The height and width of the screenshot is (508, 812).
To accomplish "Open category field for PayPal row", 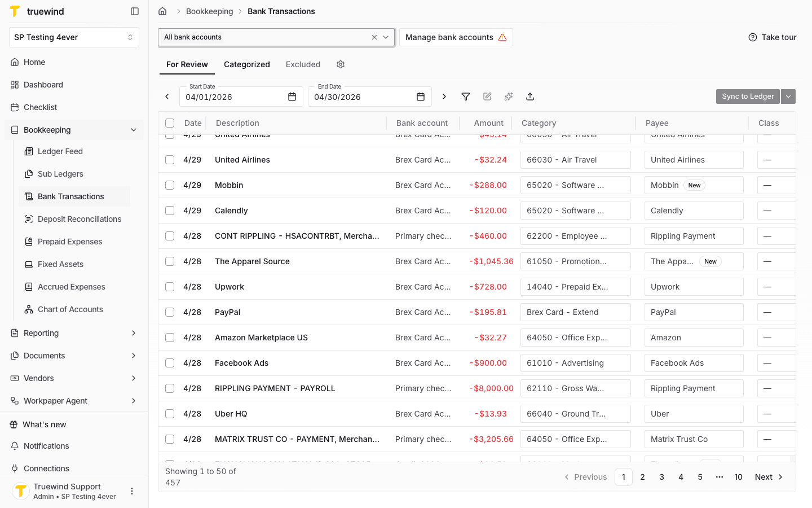I will (x=575, y=312).
